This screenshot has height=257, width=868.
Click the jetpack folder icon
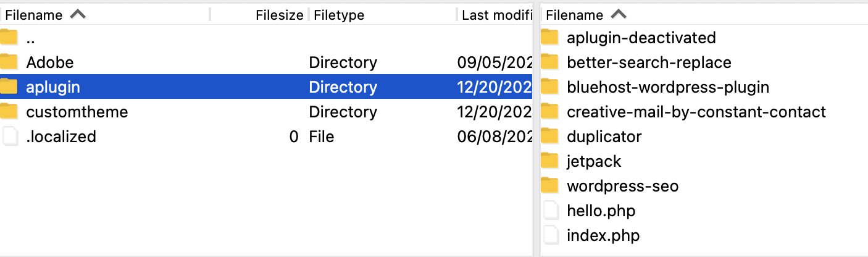(x=549, y=161)
